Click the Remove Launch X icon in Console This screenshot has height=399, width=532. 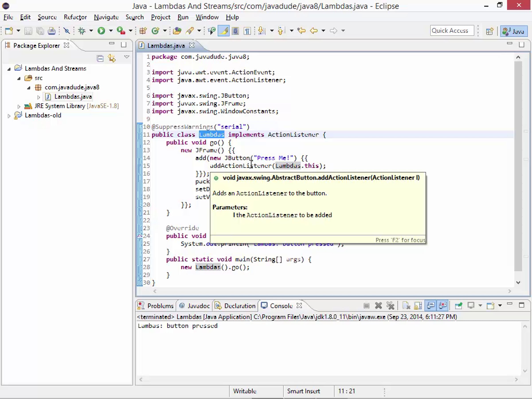pos(378,306)
